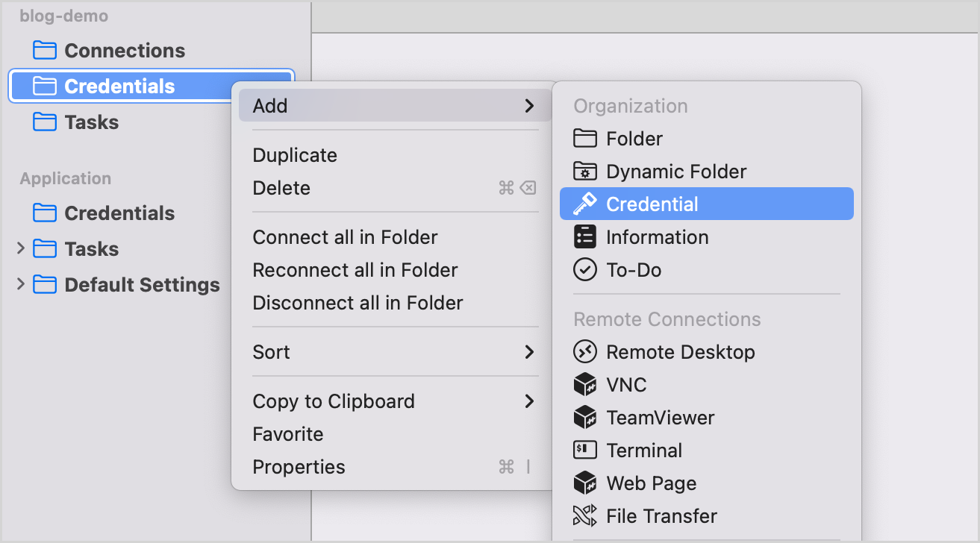Click the Application Credentials folder icon

tap(46, 213)
